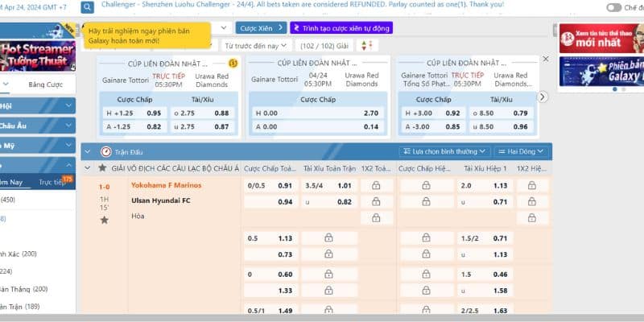The height and width of the screenshot is (322, 644).
Task: Select 0.91 handicap odds for Yokohama
Action: [285, 185]
